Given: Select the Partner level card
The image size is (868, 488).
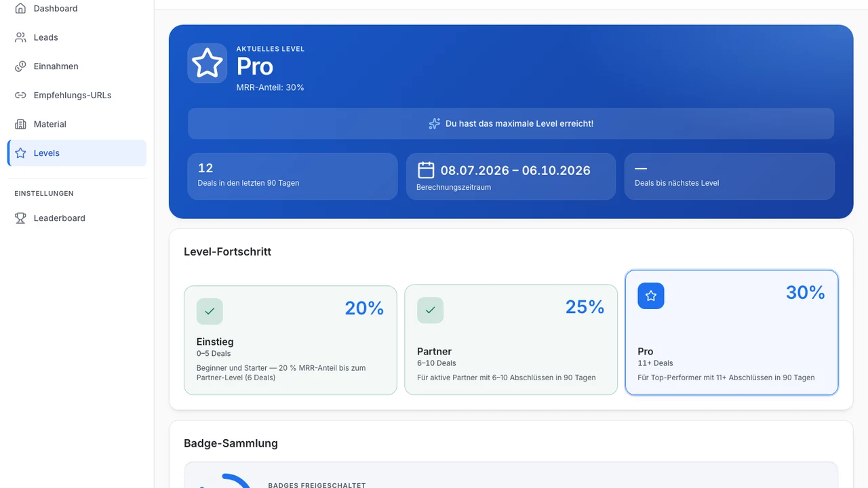Looking at the screenshot, I should 511,340.
